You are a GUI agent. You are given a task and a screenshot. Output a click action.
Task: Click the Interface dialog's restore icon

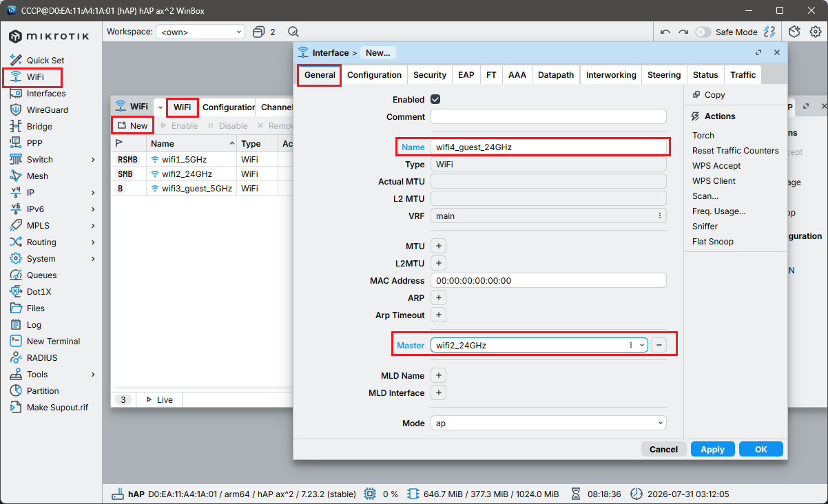point(758,52)
